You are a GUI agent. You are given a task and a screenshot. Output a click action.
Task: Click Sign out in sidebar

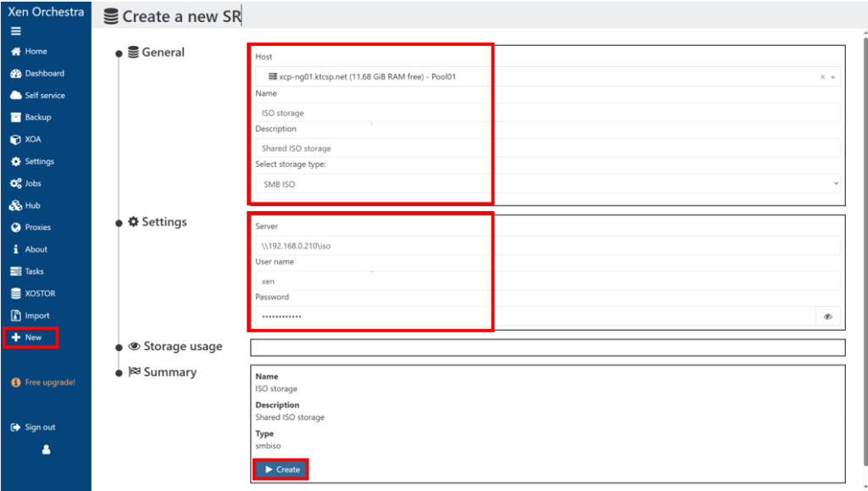39,427
